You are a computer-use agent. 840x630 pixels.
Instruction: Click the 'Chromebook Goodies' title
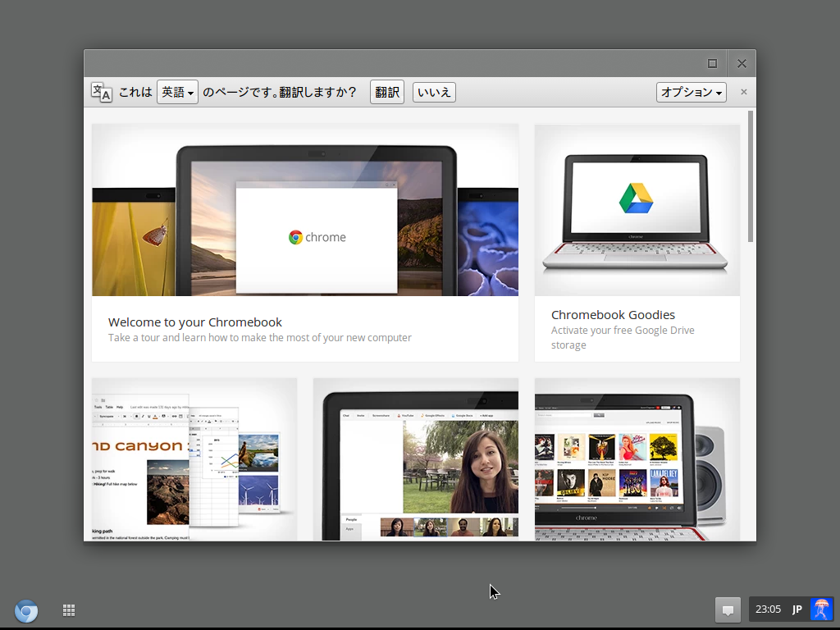coord(613,314)
